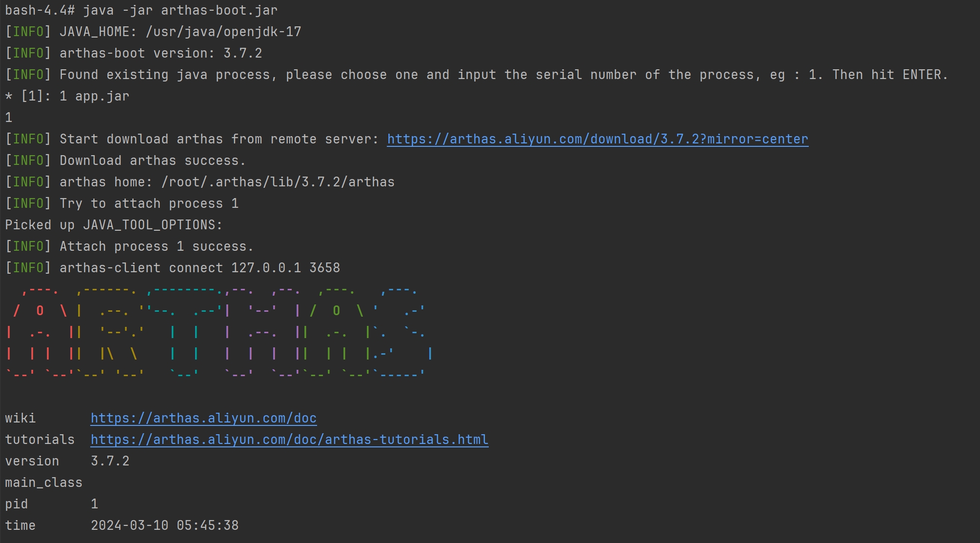Click the pid value 1
980x543 pixels.
click(x=95, y=504)
